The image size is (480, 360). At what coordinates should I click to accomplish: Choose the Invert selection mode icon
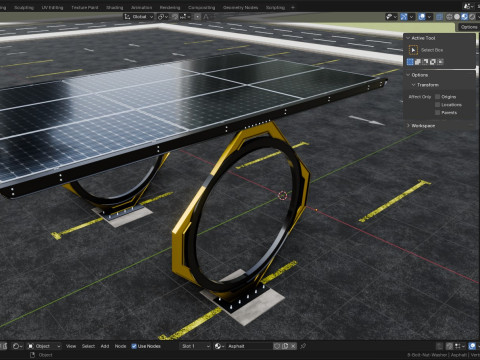tap(433, 62)
